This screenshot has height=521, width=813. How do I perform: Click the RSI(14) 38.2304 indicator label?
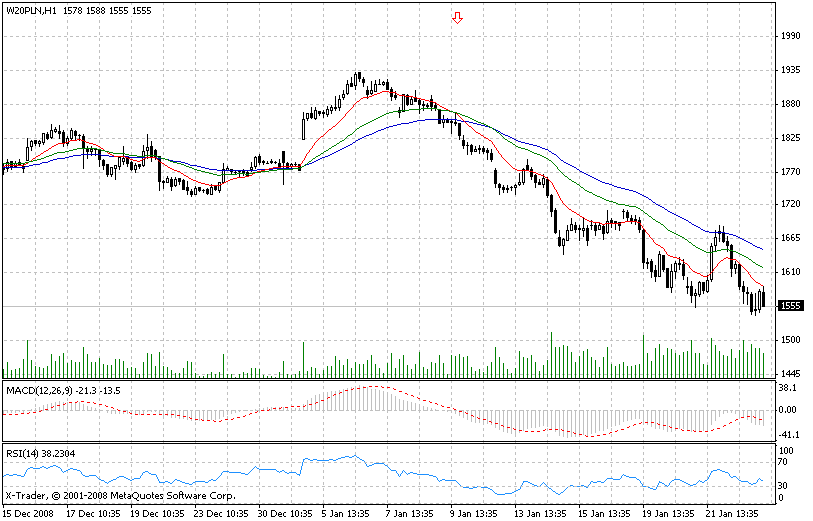tap(40, 454)
